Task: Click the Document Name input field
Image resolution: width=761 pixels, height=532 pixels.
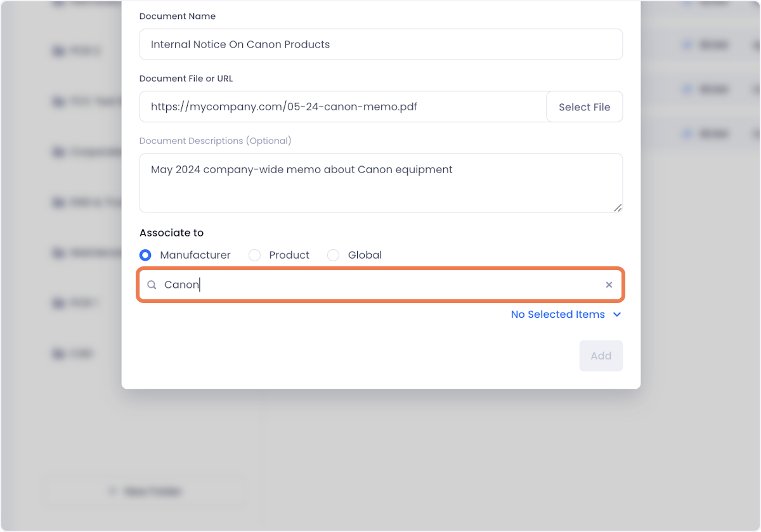Action: (x=380, y=44)
